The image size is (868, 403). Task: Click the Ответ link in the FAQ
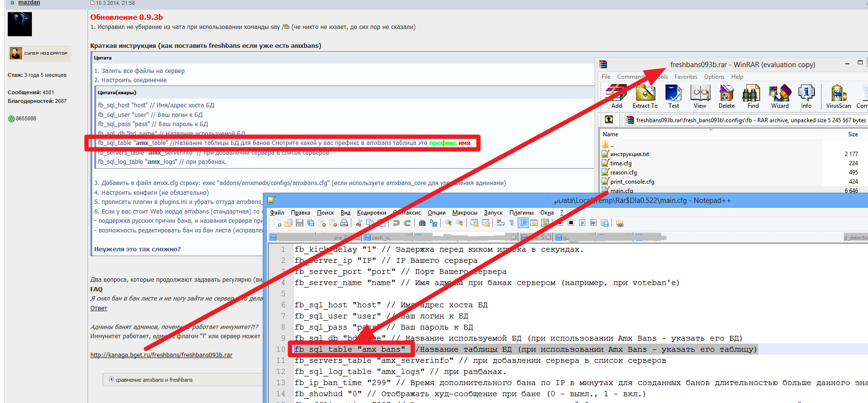99,308
